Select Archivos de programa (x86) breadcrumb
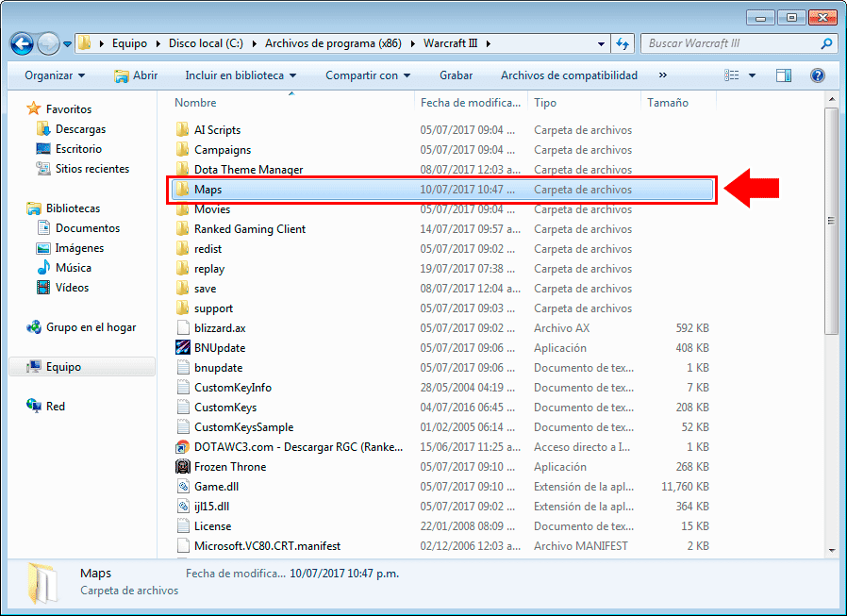Image resolution: width=847 pixels, height=616 pixels. coord(333,43)
